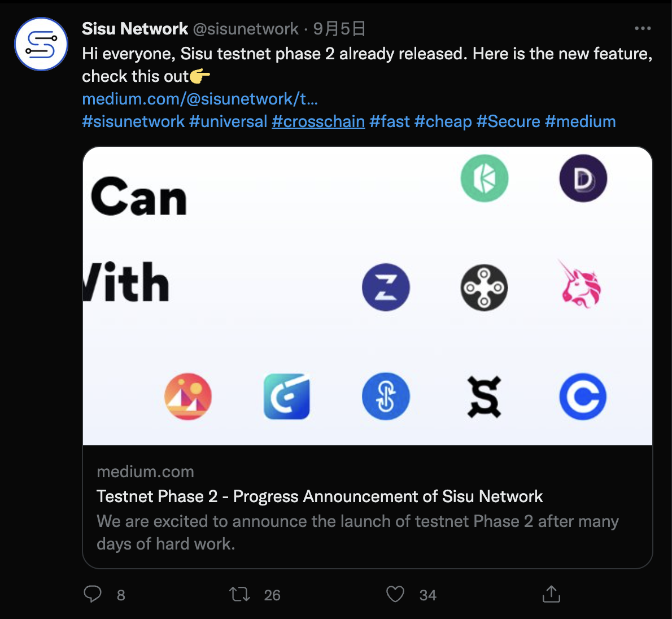Click the share upload icon

[x=551, y=594]
